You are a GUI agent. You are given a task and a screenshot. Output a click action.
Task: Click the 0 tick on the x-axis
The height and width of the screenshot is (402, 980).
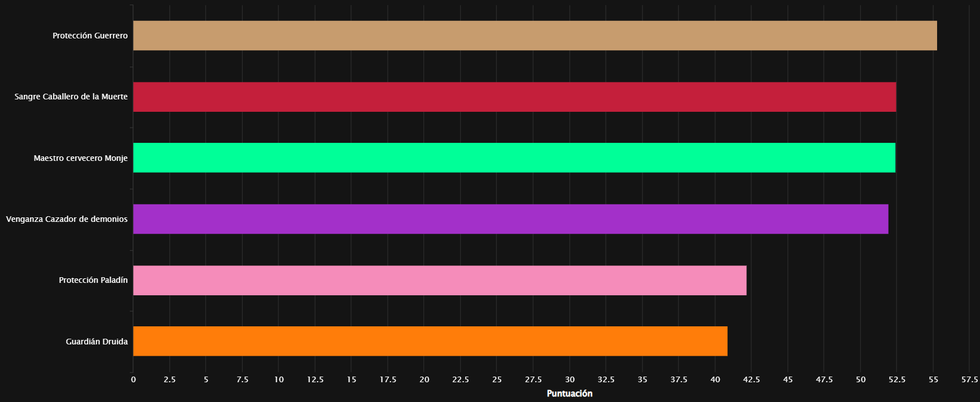pyautogui.click(x=133, y=379)
